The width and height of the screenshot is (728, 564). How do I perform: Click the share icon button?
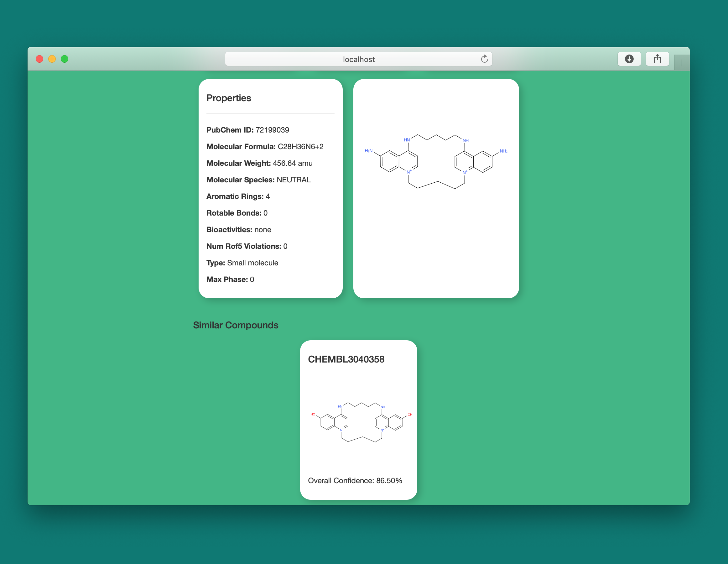click(657, 59)
